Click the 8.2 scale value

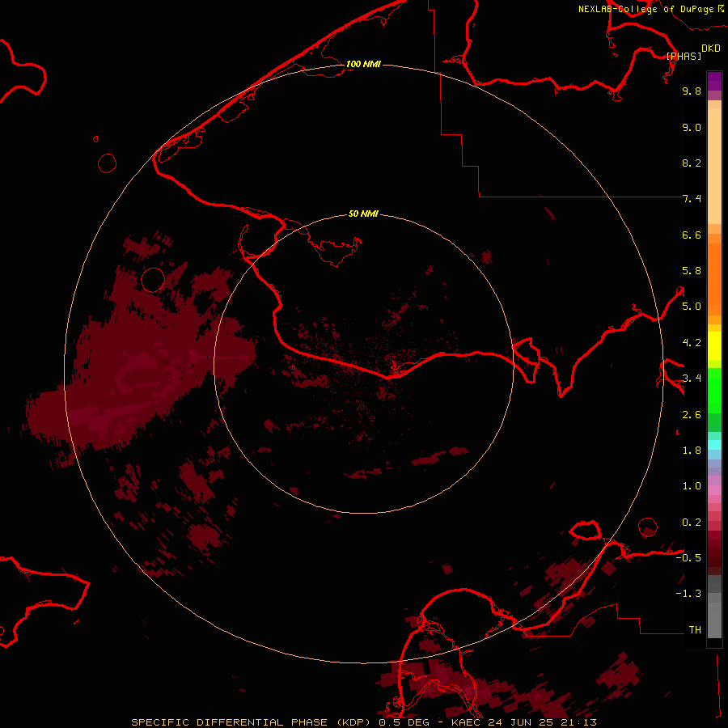(x=692, y=163)
